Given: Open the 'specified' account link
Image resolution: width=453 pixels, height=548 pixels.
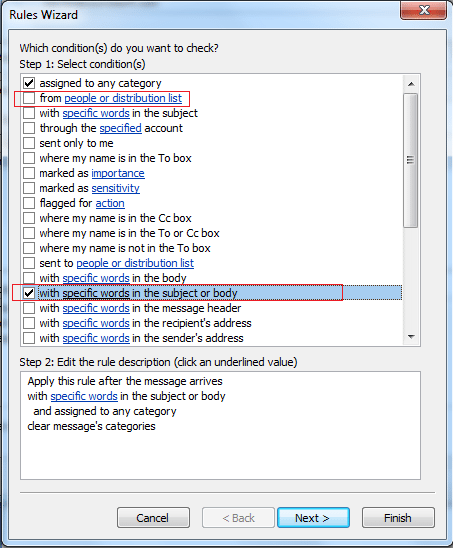Looking at the screenshot, I should pyautogui.click(x=121, y=128).
